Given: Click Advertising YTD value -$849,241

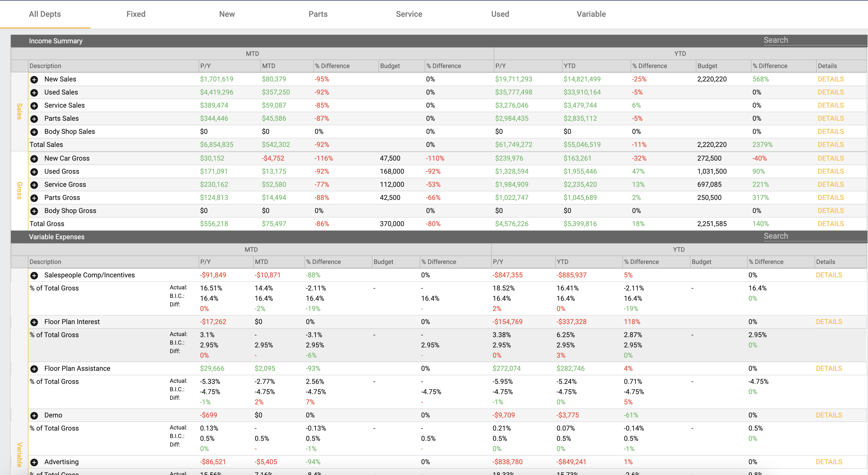Looking at the screenshot, I should click(571, 462).
